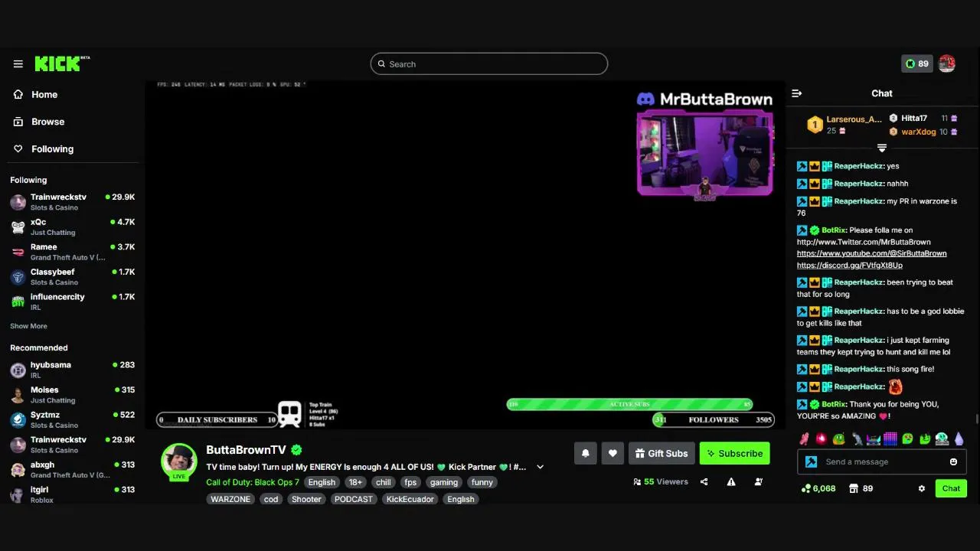The image size is (980, 551).
Task: Open Moises recommended channel
Action: coord(73,395)
